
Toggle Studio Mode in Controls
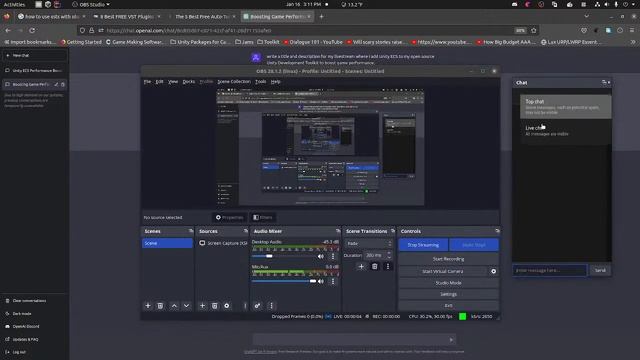click(x=448, y=282)
